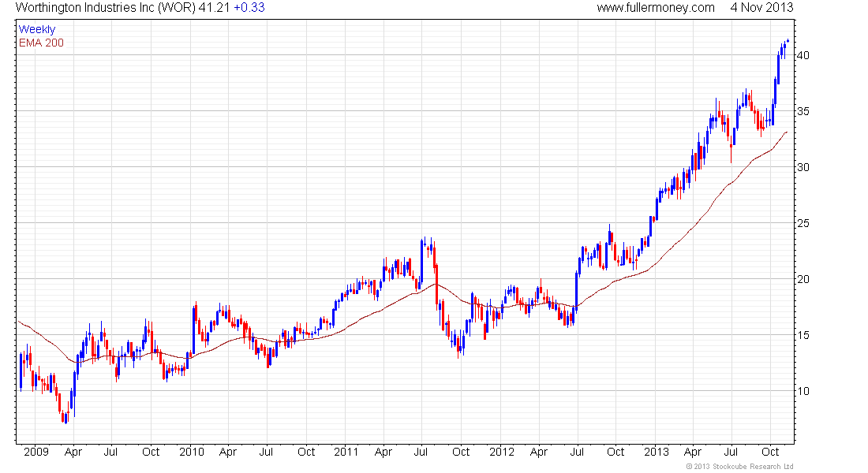Click the chart title Worthington Industries Inc (WOR)
The width and height of the screenshot is (868, 473).
click(x=105, y=8)
